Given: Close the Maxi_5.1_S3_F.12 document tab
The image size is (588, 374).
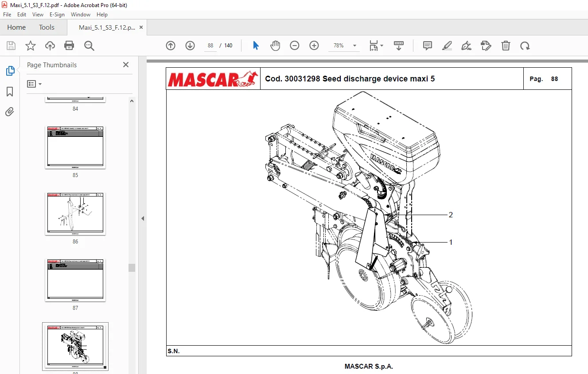Looking at the screenshot, I should tap(141, 27).
